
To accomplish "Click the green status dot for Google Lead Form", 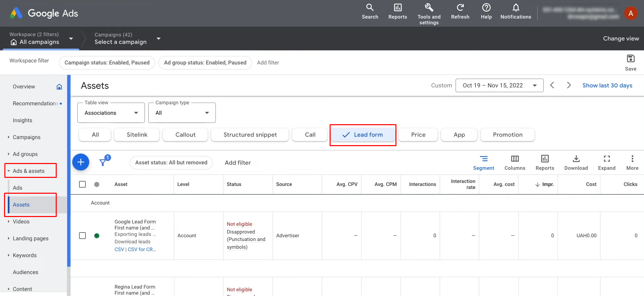I will click(97, 236).
